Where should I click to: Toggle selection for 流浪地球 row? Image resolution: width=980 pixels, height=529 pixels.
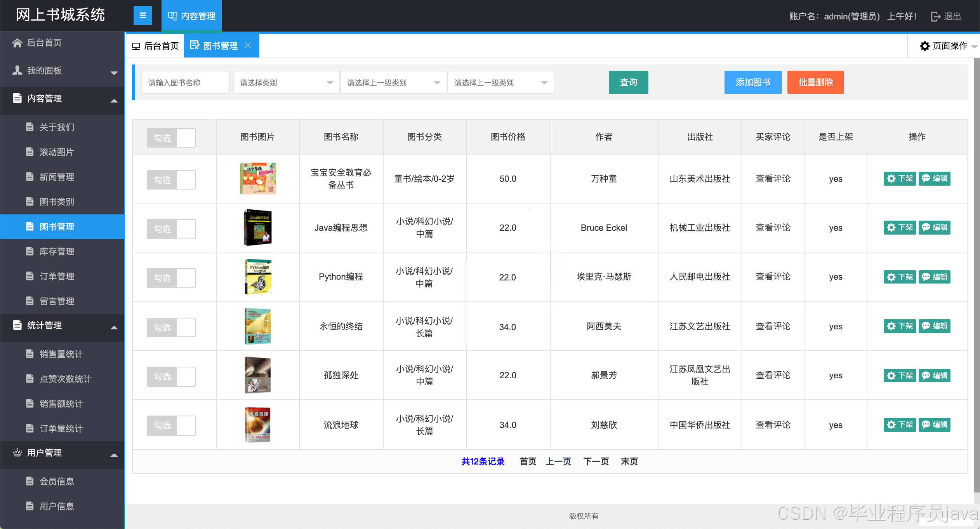[171, 425]
